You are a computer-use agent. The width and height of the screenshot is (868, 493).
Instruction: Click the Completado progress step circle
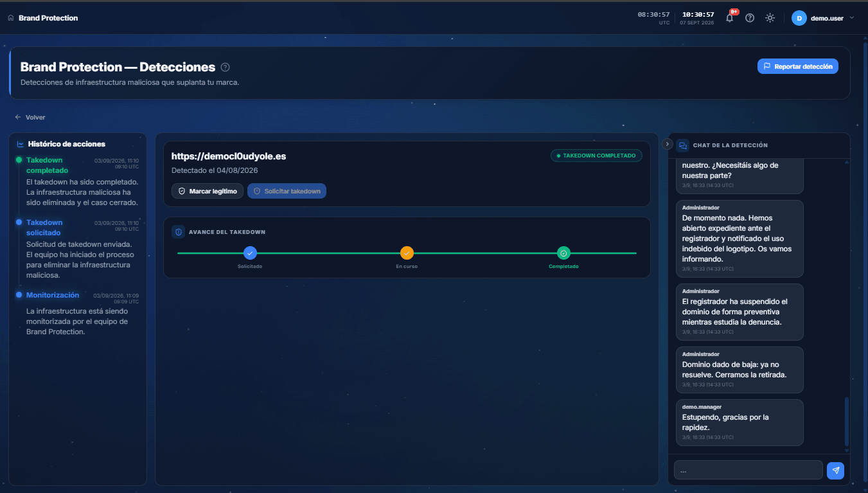[x=563, y=253]
